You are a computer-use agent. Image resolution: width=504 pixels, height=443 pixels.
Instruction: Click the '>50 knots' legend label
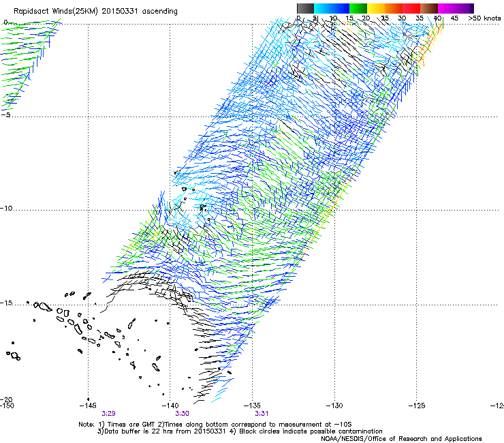[x=484, y=18]
